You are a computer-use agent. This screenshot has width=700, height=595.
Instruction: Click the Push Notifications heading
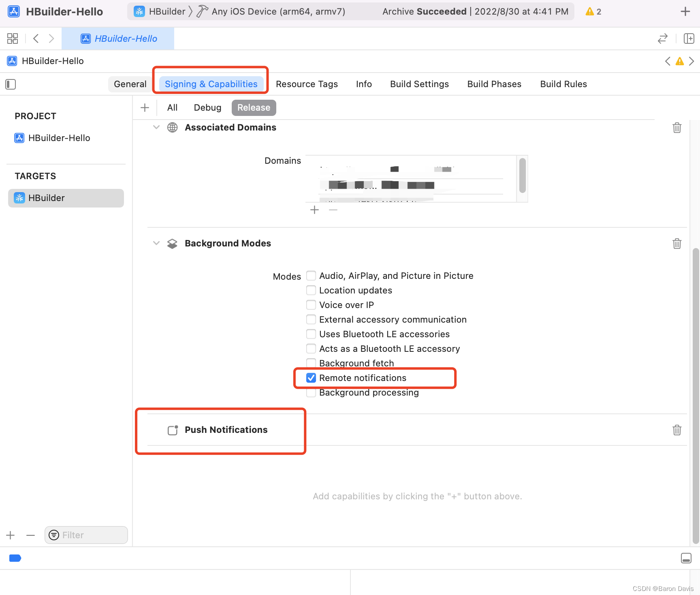tap(226, 430)
